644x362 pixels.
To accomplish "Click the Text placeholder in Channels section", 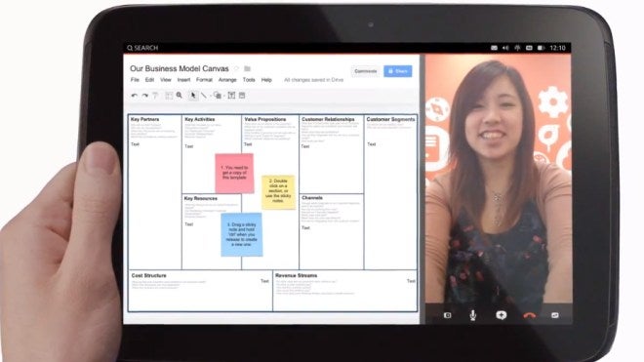I will 306,227.
